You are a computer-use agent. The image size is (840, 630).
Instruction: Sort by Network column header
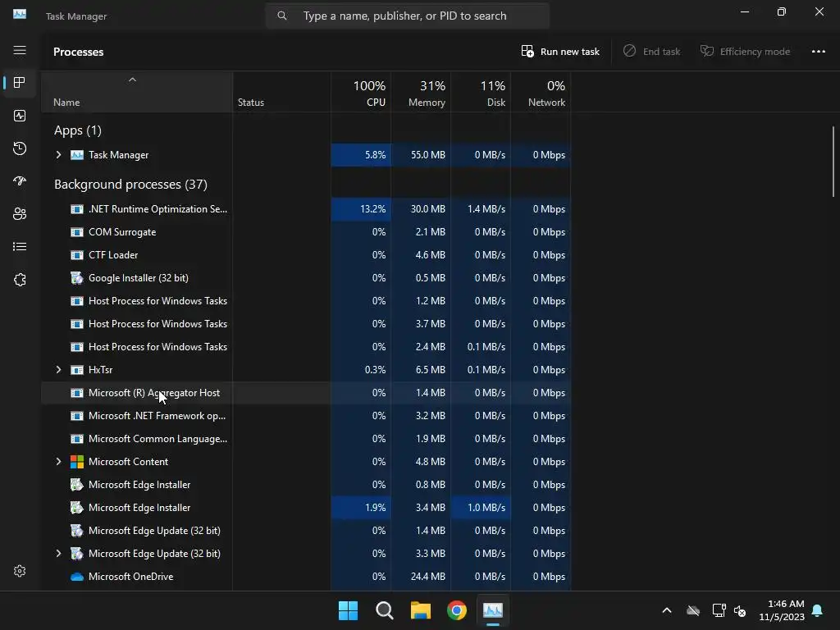(541, 92)
